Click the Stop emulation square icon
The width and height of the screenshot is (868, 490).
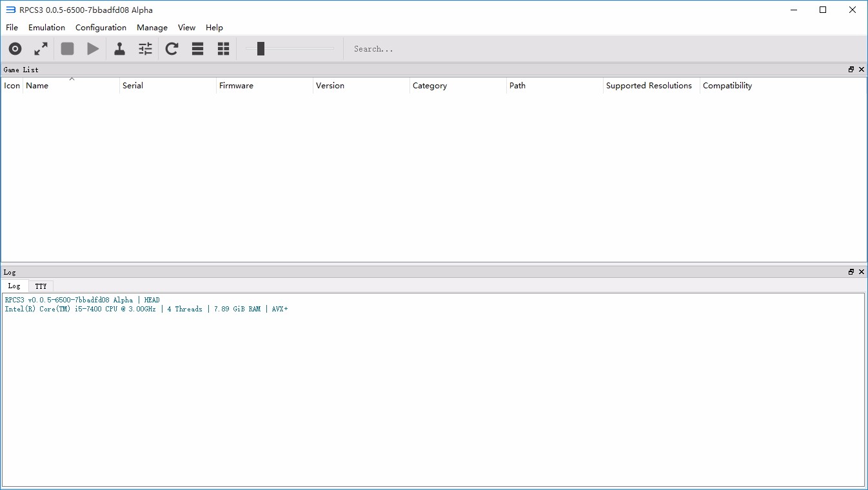coord(67,49)
